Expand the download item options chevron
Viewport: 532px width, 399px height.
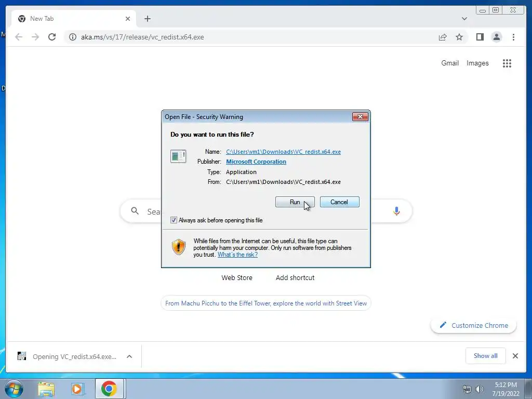pyautogui.click(x=129, y=356)
